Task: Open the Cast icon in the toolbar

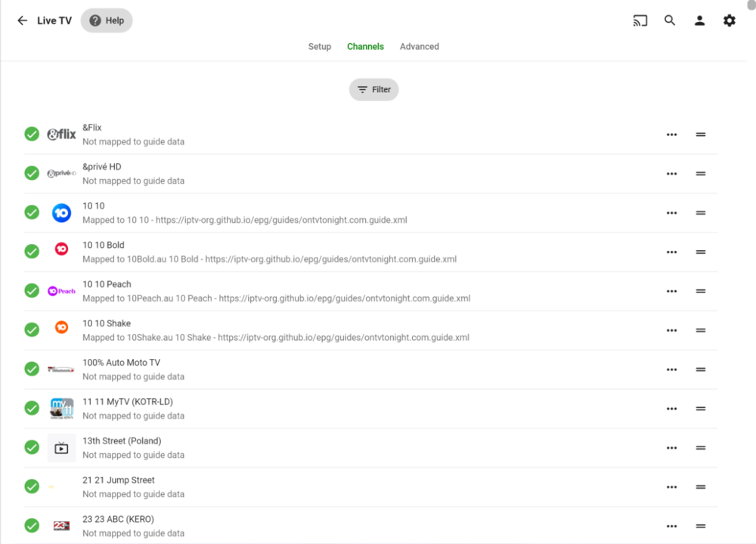Action: (640, 20)
